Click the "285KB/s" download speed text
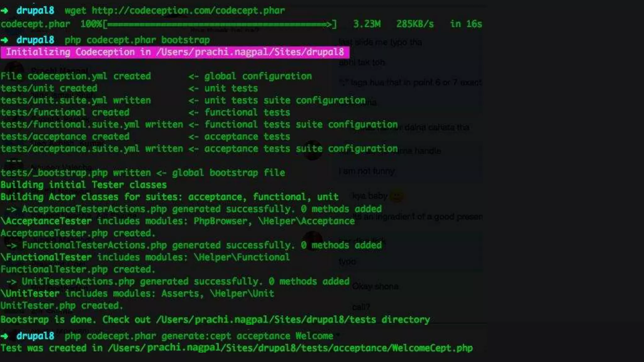 coord(415,24)
